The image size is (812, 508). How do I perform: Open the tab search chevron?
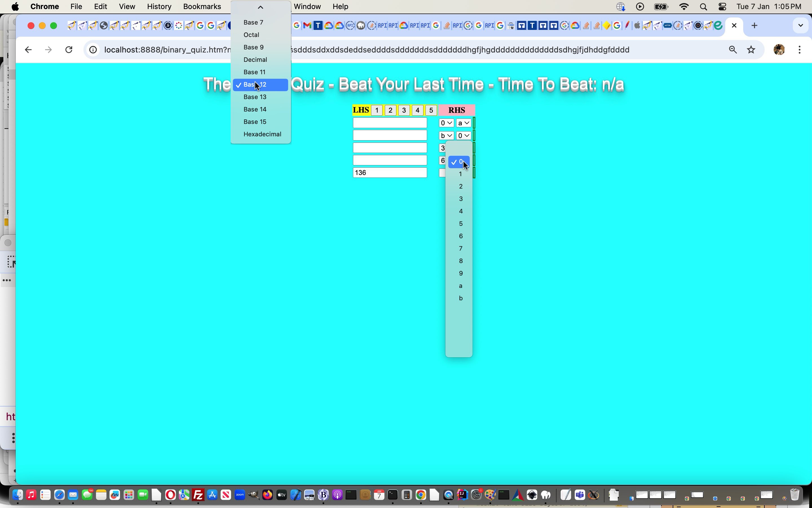[x=801, y=25]
